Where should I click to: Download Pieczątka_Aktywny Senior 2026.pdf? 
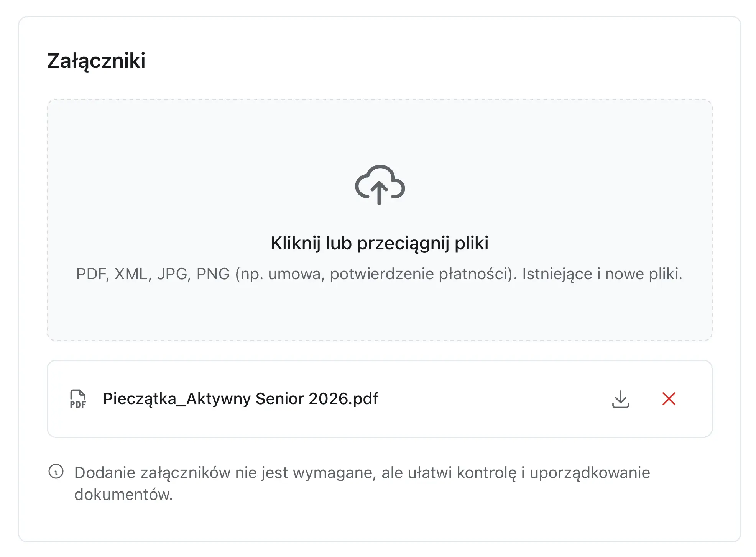coord(621,400)
